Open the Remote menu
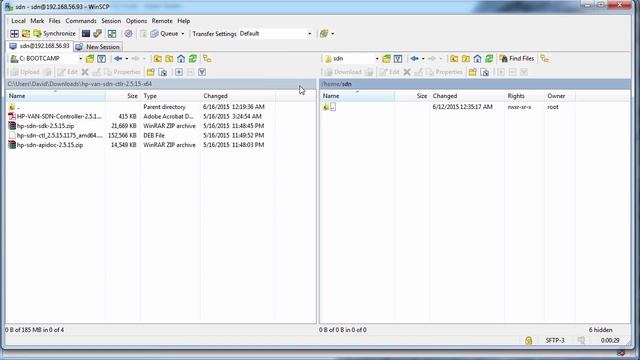This screenshot has height=360, width=640. point(162,21)
